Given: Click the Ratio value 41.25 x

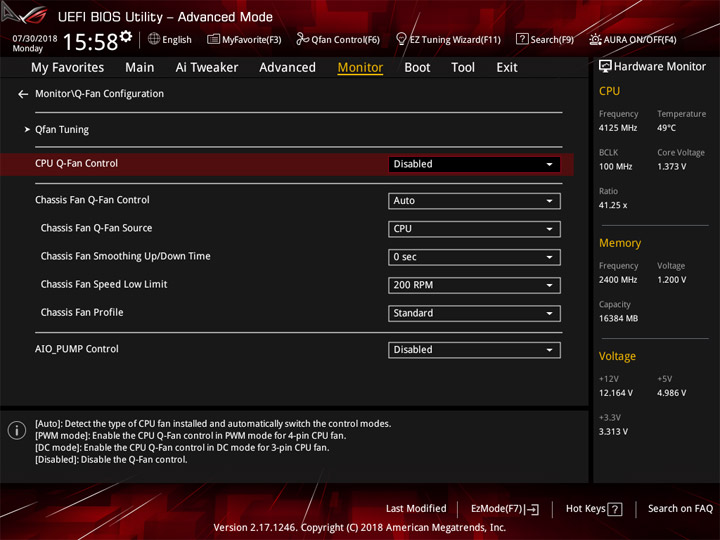Looking at the screenshot, I should click(x=613, y=205).
